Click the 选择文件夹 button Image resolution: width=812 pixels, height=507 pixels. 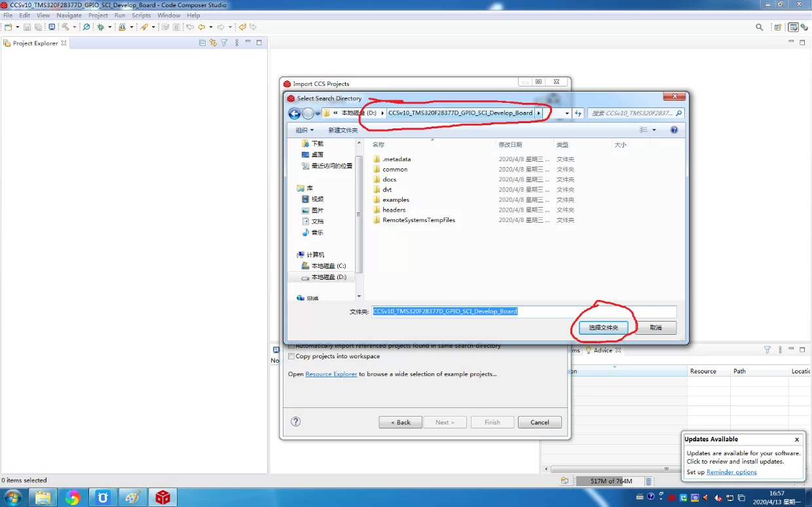pos(604,328)
